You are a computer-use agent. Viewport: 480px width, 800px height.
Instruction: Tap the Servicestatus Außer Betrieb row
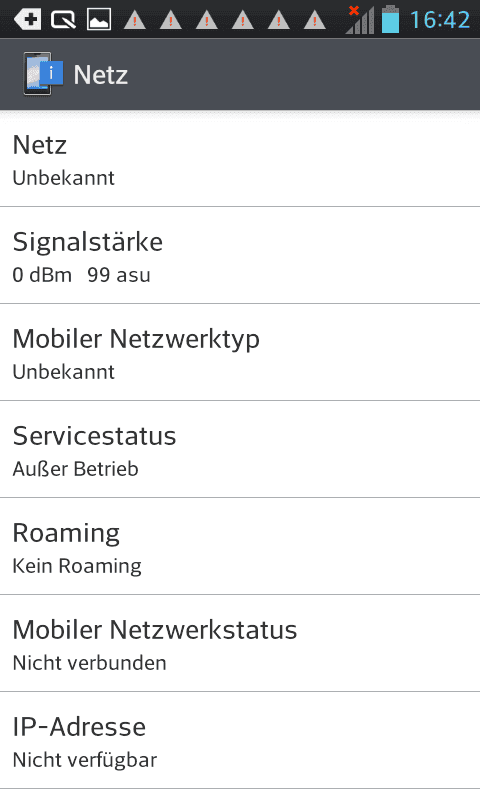point(240,449)
